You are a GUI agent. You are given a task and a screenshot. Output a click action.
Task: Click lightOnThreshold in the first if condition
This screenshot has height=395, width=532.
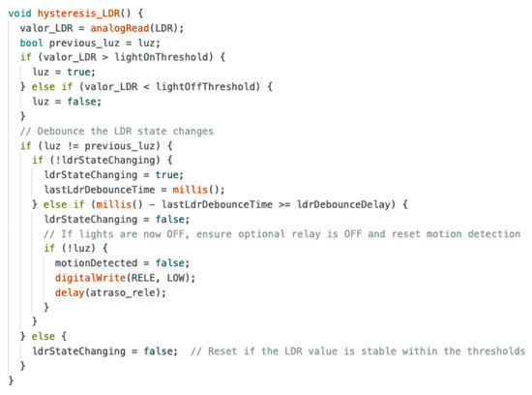[x=163, y=57]
